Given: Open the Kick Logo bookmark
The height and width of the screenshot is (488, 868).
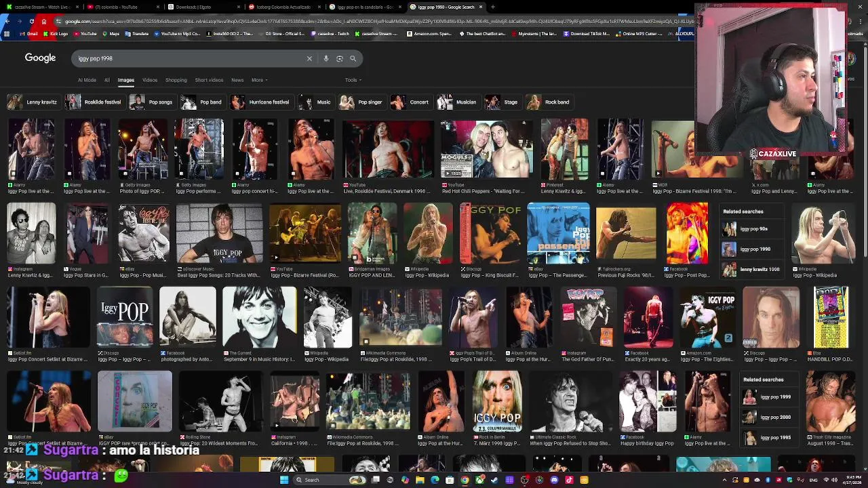Looking at the screenshot, I should pyautogui.click(x=56, y=33).
